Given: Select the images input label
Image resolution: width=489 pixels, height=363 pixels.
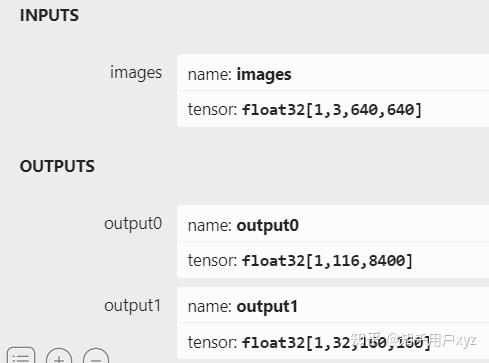Looking at the screenshot, I should [136, 73].
